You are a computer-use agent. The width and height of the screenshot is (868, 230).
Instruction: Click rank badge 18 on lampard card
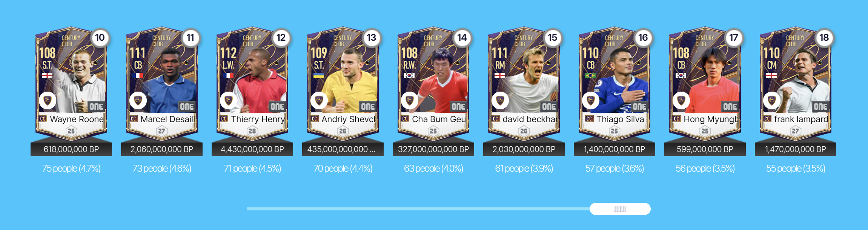(x=824, y=38)
